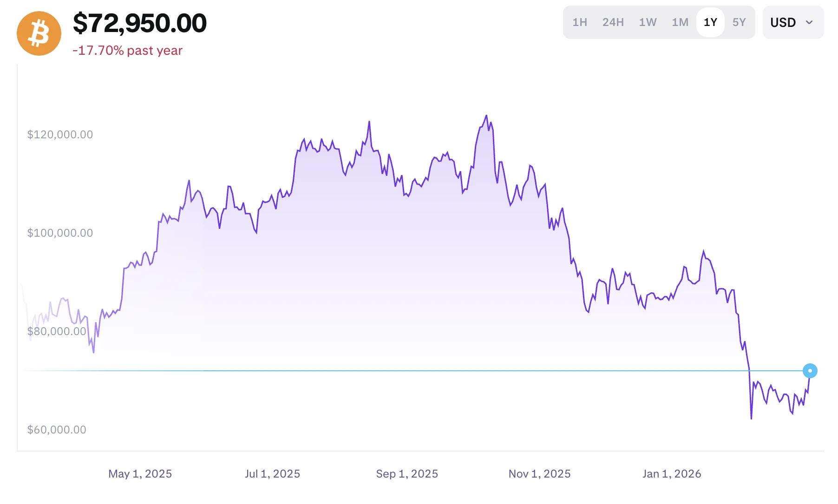
Task: Expand currency list via chevron arrow
Action: (x=809, y=22)
